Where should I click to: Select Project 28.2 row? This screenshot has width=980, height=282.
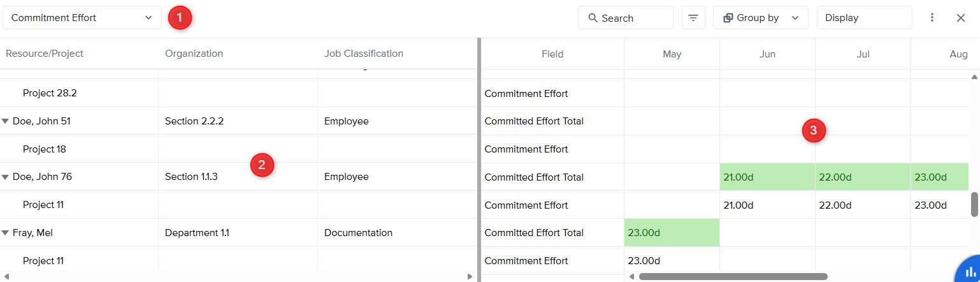pos(50,93)
